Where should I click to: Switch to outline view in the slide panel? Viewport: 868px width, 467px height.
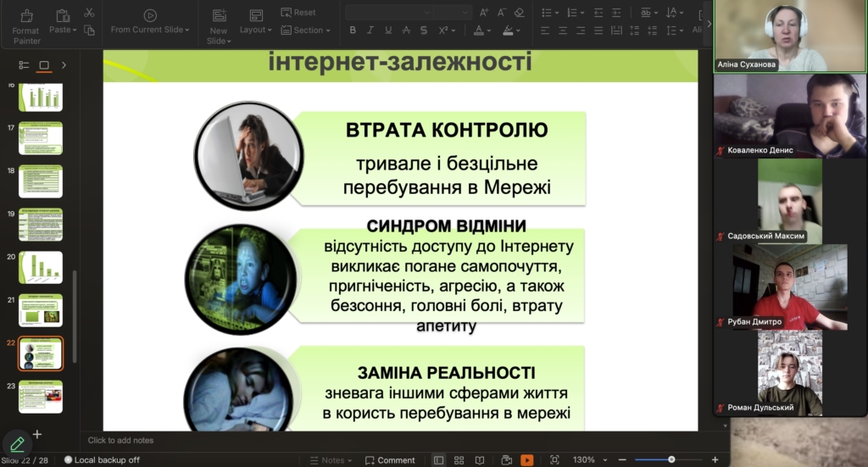pyautogui.click(x=24, y=65)
